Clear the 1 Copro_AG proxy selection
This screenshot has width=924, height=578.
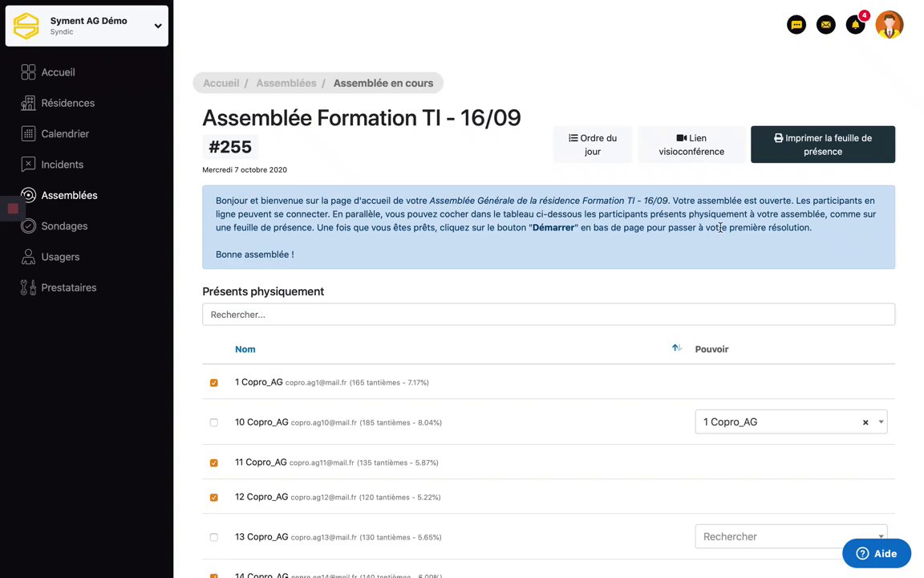[x=865, y=422]
